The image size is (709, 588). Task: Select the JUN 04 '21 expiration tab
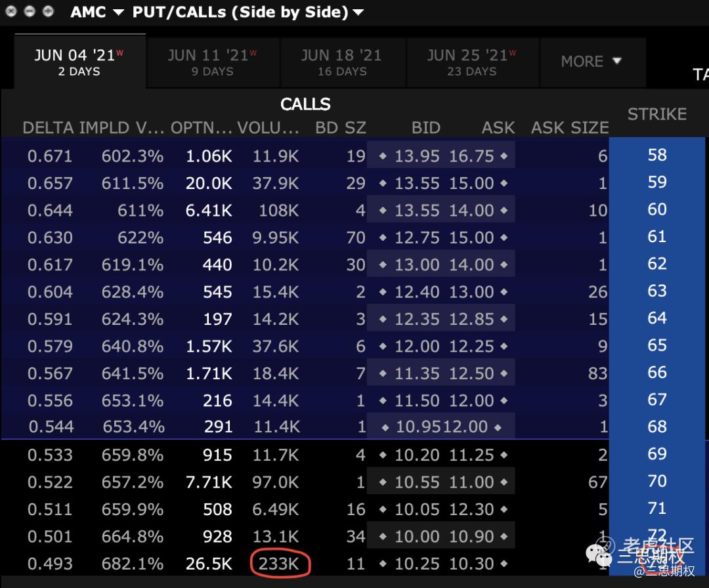click(x=79, y=62)
